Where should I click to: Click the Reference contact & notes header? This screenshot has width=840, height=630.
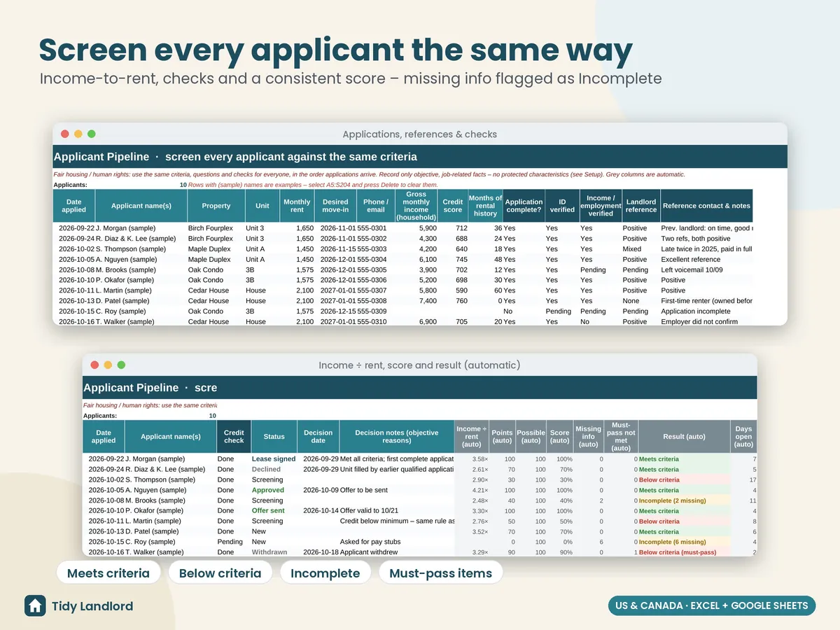coord(706,206)
